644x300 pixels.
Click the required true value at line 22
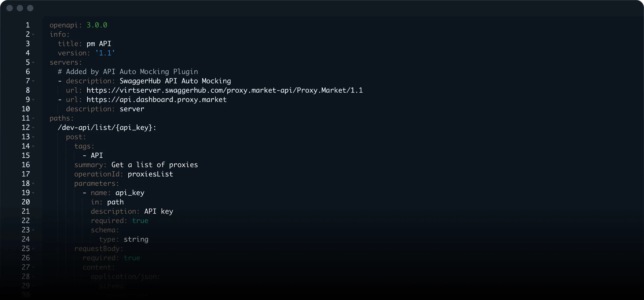140,221
